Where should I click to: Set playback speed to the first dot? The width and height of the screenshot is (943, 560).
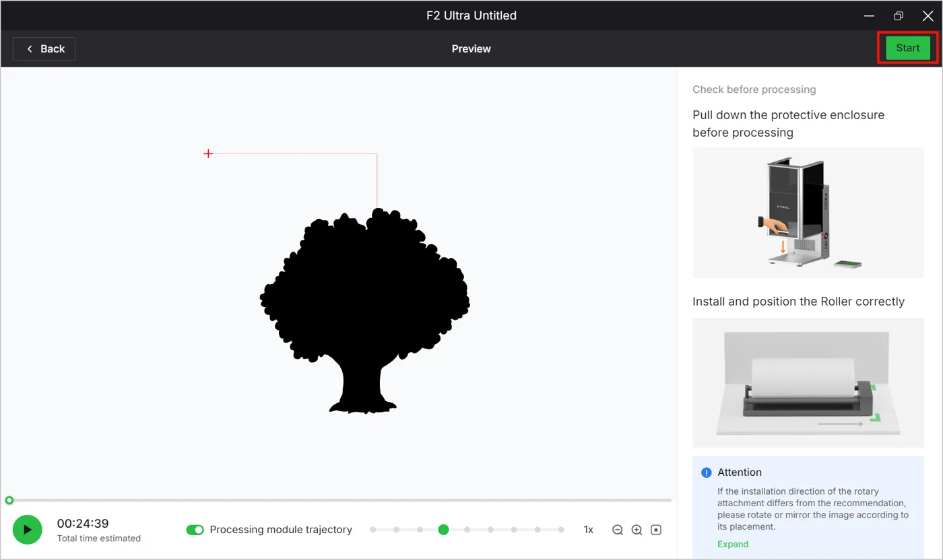(373, 530)
